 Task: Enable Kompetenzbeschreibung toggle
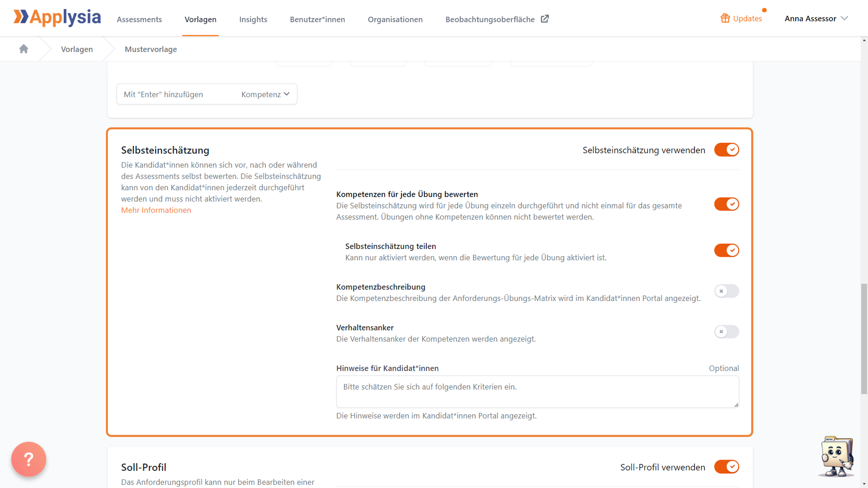click(727, 291)
